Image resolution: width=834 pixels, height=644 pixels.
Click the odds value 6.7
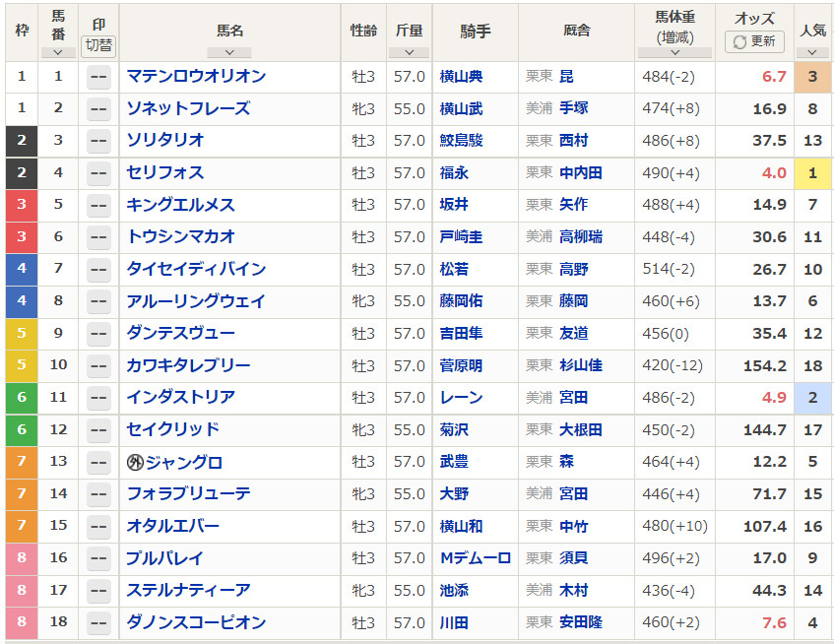(x=774, y=77)
